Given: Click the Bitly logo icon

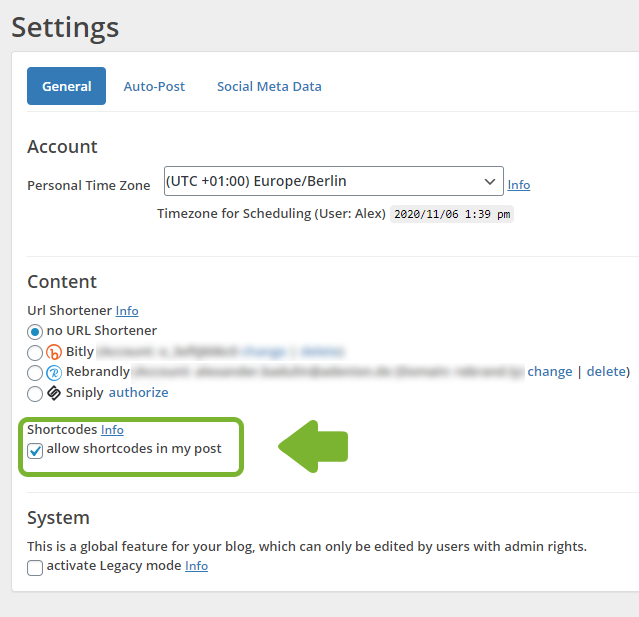Looking at the screenshot, I should pos(54,352).
